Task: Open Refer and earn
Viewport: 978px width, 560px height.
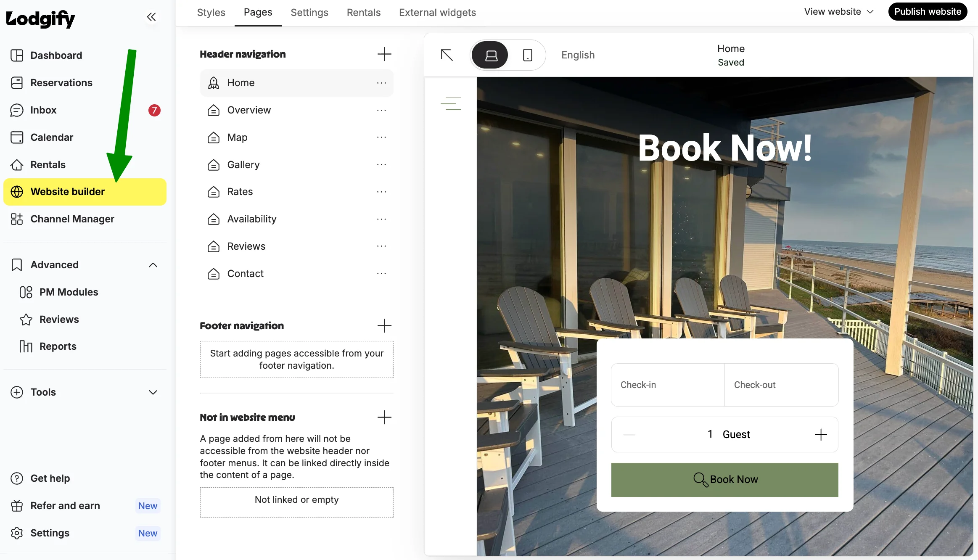Action: point(85,506)
